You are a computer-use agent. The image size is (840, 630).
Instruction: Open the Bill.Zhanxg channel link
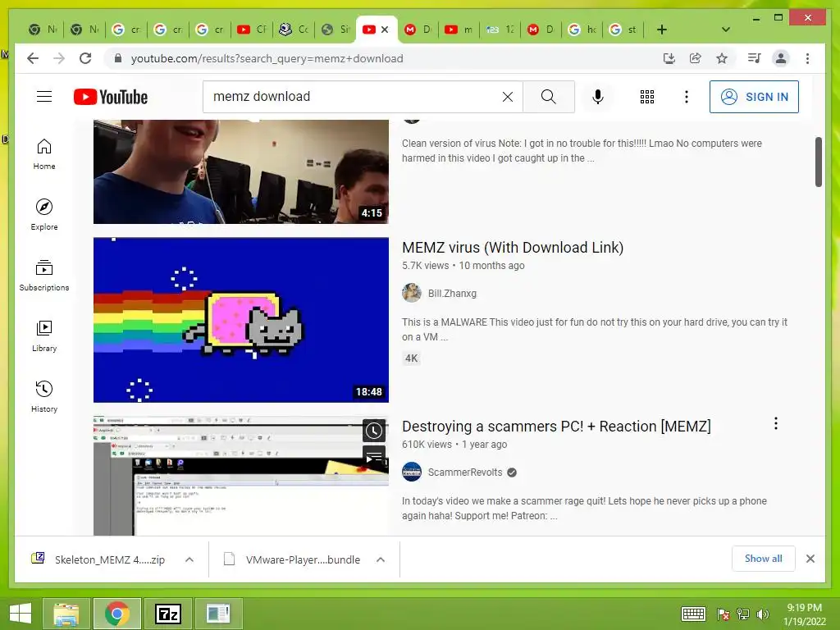pos(452,294)
